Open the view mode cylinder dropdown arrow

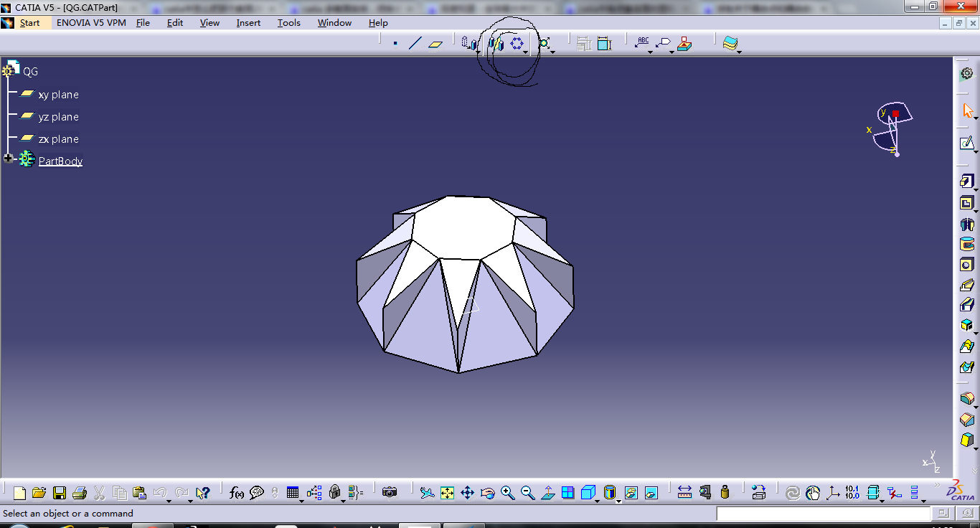point(618,501)
